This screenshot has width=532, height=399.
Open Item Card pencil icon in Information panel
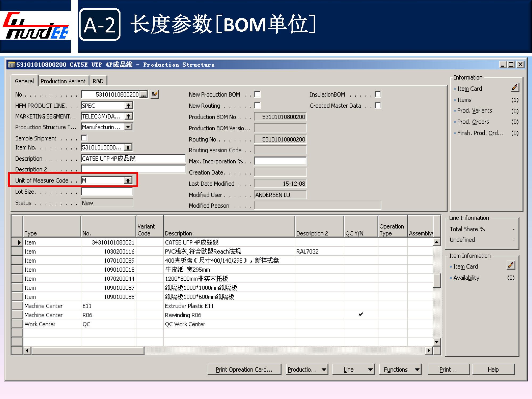point(515,87)
